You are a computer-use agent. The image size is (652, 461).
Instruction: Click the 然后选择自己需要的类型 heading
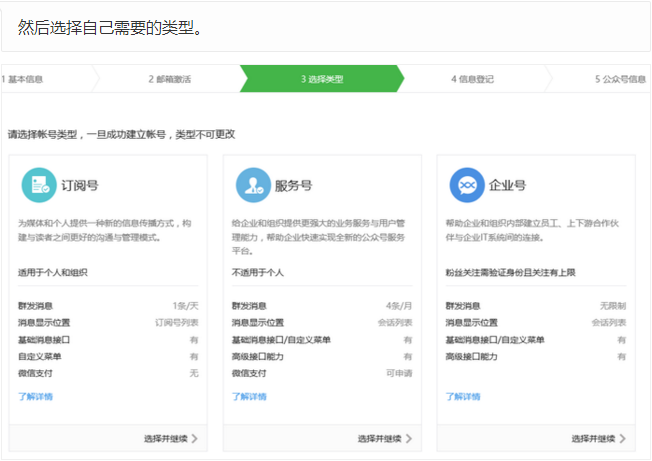[x=110, y=28]
